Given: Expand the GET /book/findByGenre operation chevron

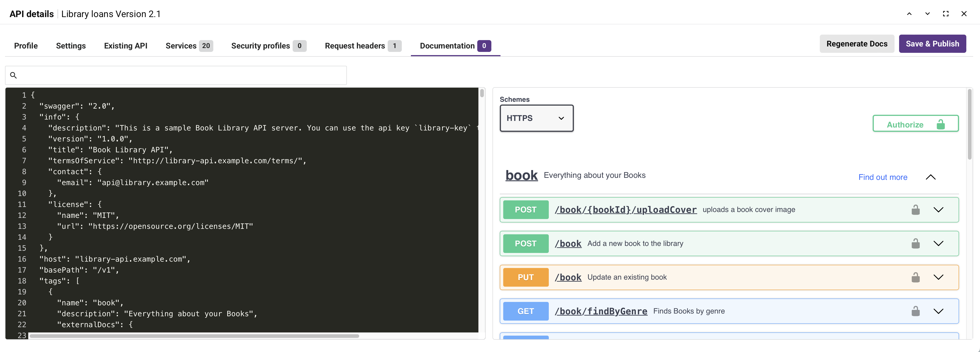Looking at the screenshot, I should pos(939,311).
